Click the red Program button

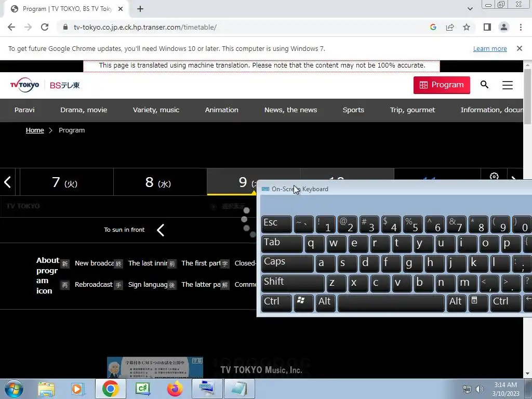[442, 85]
